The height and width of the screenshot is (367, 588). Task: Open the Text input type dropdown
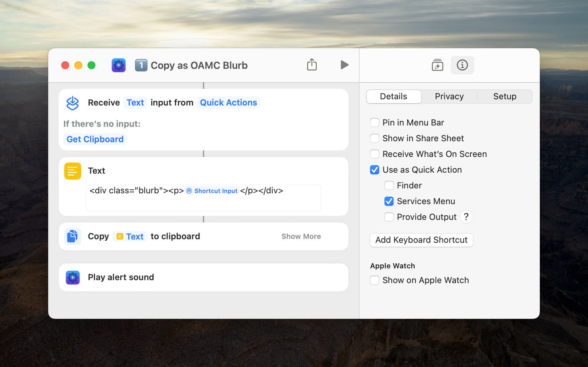(x=135, y=103)
